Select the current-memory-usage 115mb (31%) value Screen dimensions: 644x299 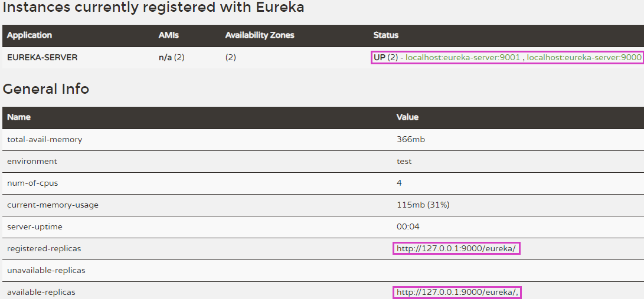point(423,205)
